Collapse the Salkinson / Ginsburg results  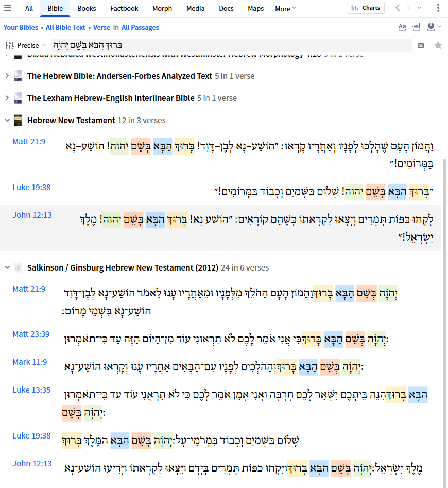coord(7,267)
